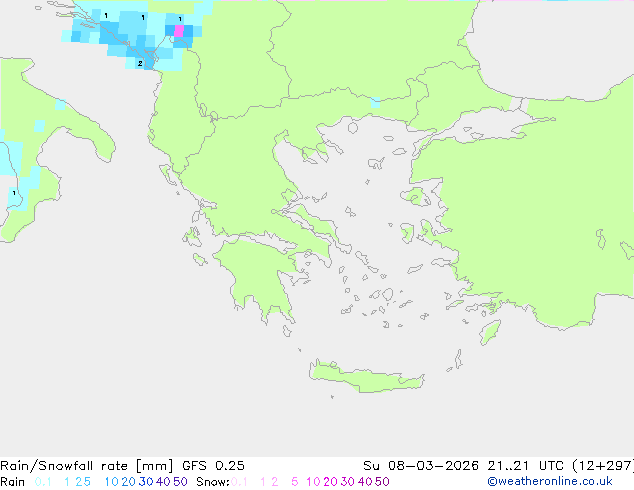
Task: Pick the 20 value in Rain legend
Action: click(128, 482)
